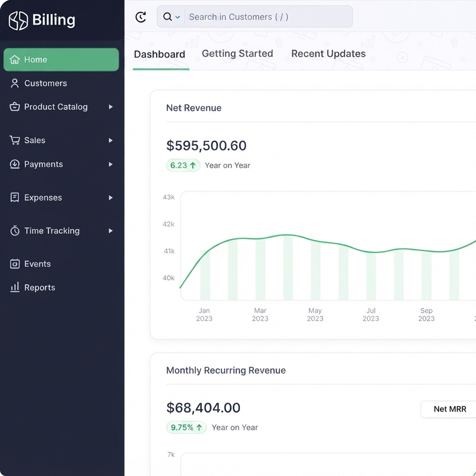
Task: Click the Sales shopping cart icon
Action: click(x=14, y=140)
